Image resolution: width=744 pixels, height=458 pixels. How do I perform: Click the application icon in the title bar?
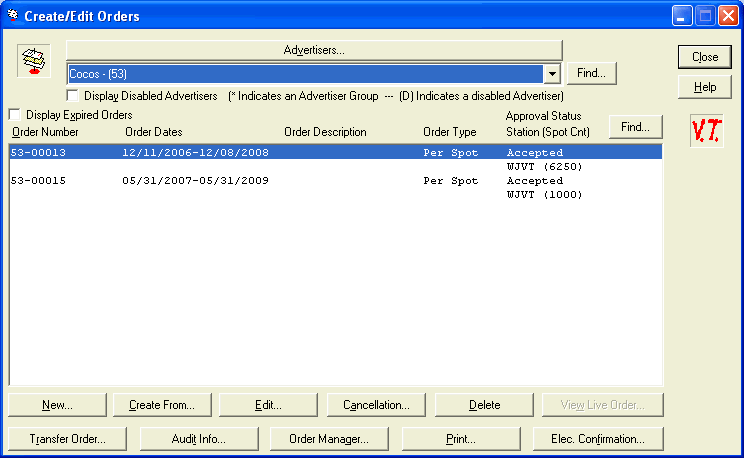(x=13, y=15)
